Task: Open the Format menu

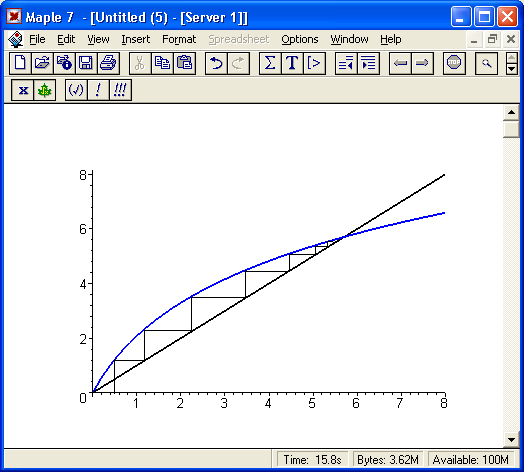Action: pos(179,39)
